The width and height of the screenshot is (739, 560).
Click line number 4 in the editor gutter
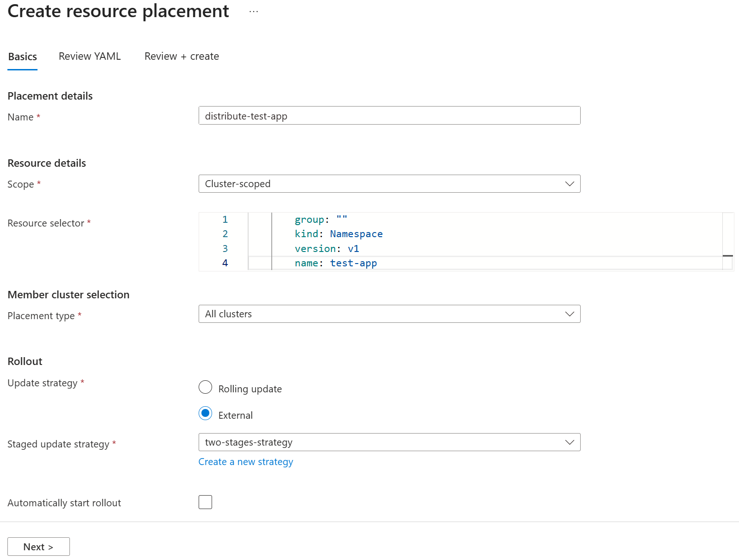pos(225,263)
